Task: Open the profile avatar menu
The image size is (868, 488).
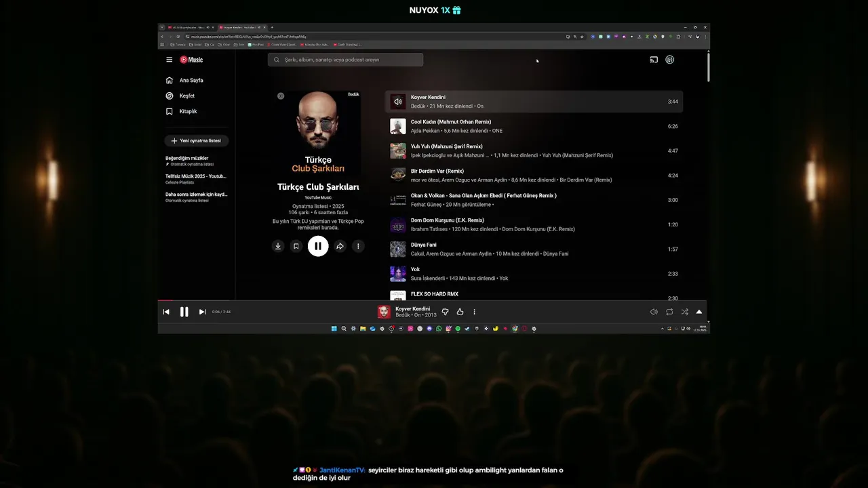Action: click(670, 60)
